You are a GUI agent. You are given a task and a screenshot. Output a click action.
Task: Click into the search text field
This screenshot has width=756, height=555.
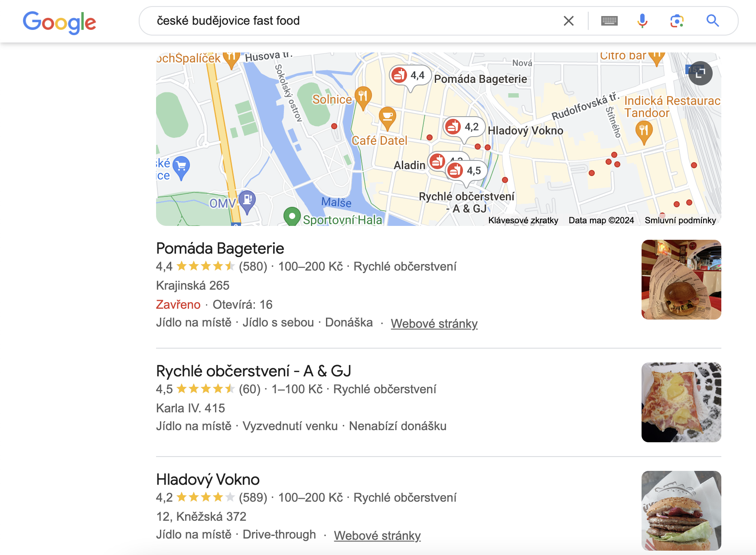[347, 21]
